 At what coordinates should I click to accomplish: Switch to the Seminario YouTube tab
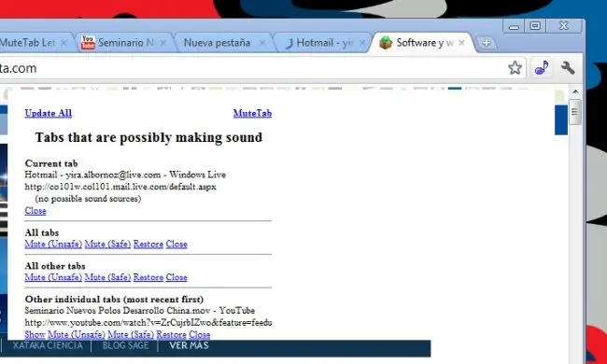coord(125,43)
